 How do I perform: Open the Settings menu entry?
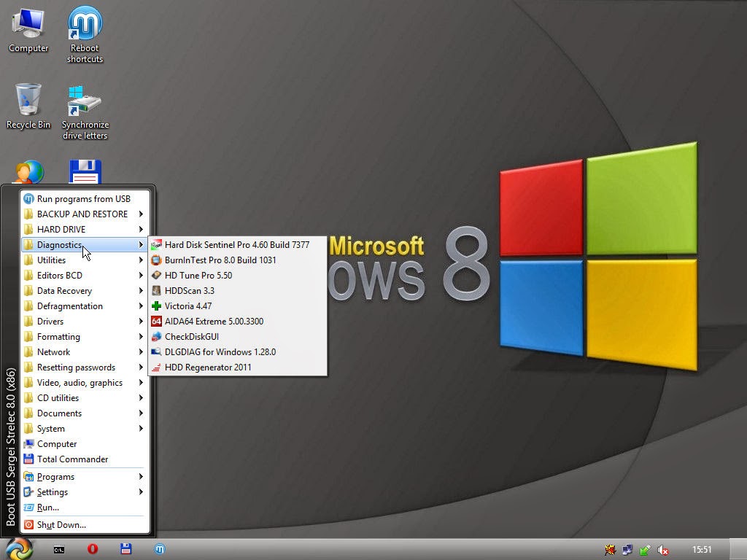[86, 492]
